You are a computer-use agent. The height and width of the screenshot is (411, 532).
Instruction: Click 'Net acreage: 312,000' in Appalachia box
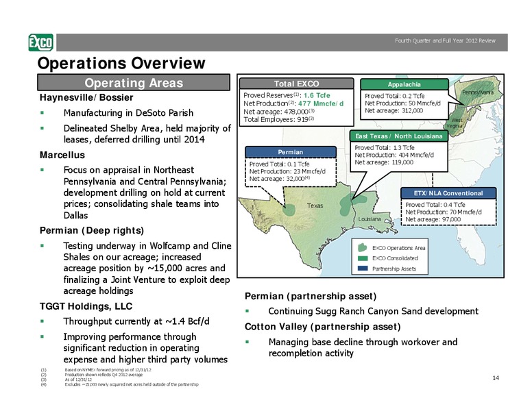[394, 110]
